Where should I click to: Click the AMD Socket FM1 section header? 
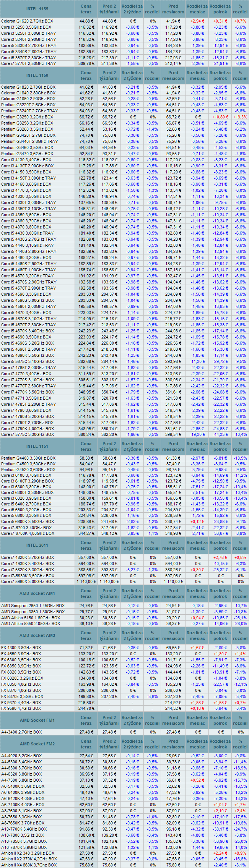click(x=37, y=720)
